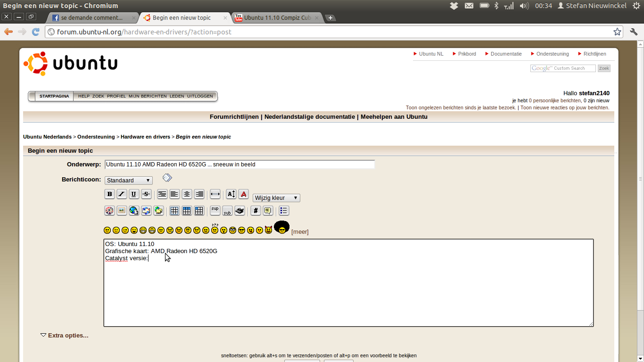644x362 pixels.
Task: Apply bold formatting in the editor
Action: coord(109,194)
